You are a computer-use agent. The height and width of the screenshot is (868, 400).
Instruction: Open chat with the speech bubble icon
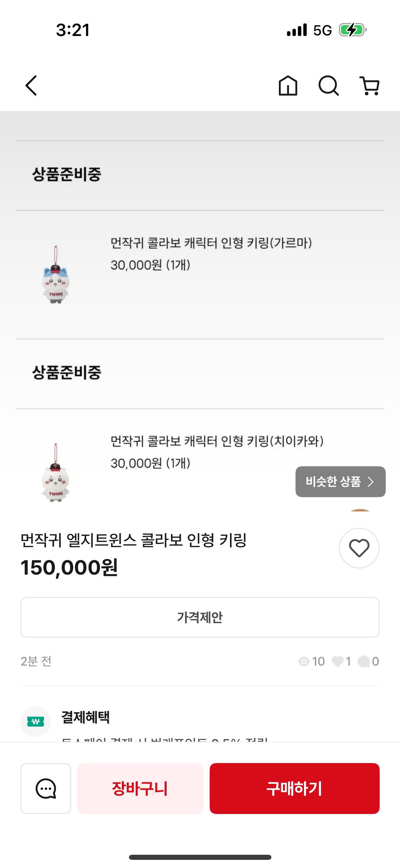point(46,788)
